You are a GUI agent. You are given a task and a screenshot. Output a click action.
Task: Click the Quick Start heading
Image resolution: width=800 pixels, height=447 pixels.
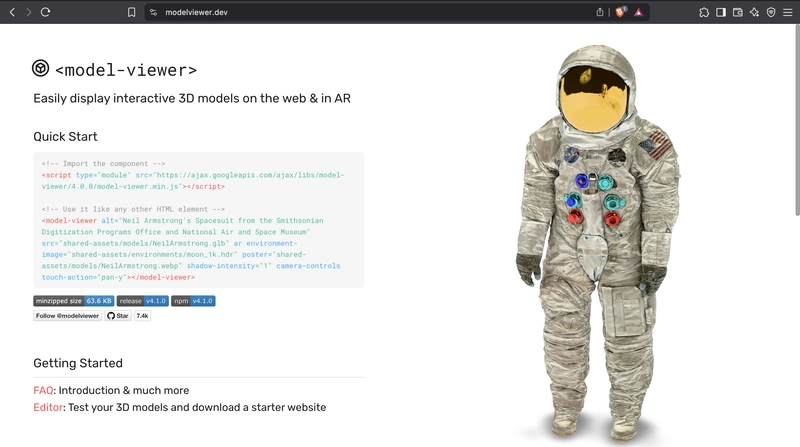(65, 137)
